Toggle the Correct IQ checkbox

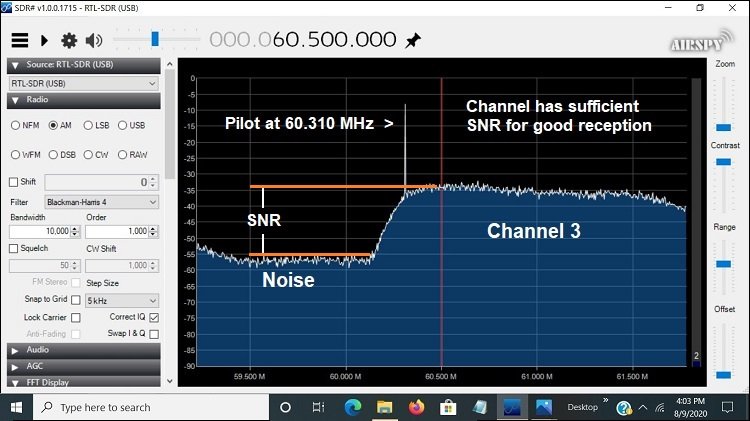153,317
